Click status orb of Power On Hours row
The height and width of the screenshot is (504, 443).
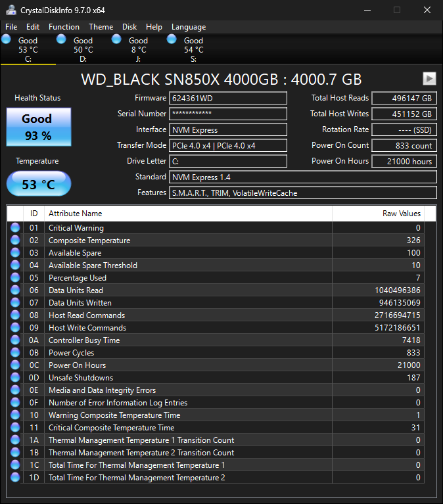15,365
